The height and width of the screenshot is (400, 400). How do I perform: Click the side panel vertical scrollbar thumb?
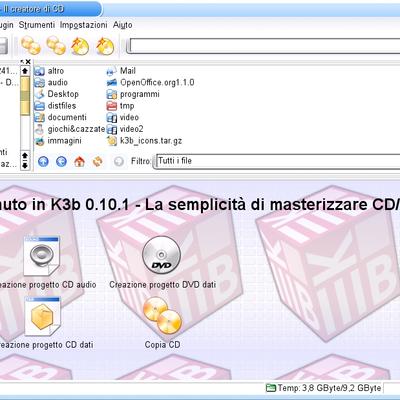pos(25,96)
